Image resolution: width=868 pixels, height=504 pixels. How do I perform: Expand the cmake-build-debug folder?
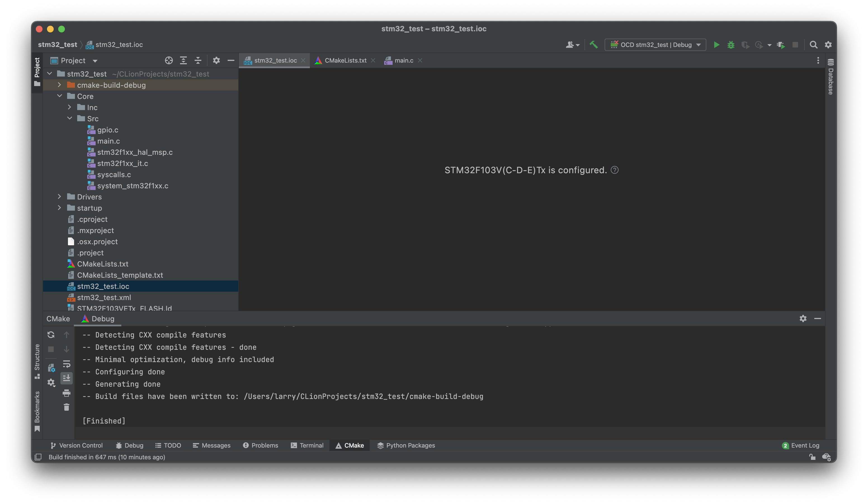tap(60, 85)
